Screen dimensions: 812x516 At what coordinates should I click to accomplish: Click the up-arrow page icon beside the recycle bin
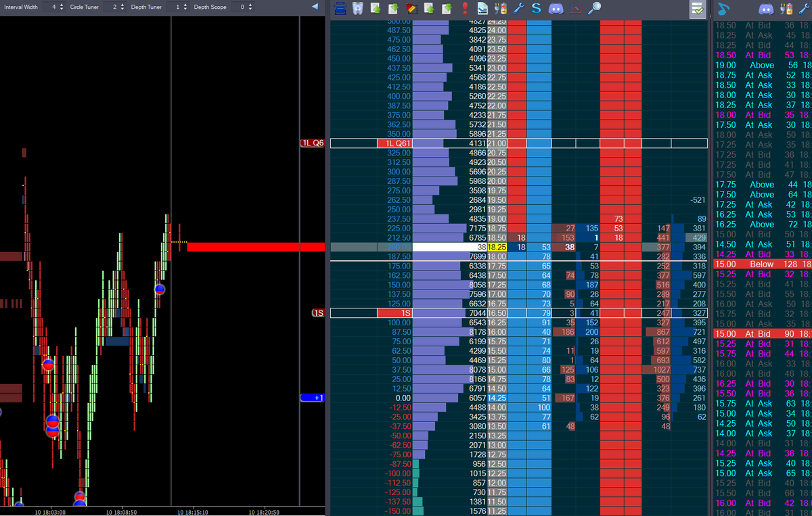376,9
